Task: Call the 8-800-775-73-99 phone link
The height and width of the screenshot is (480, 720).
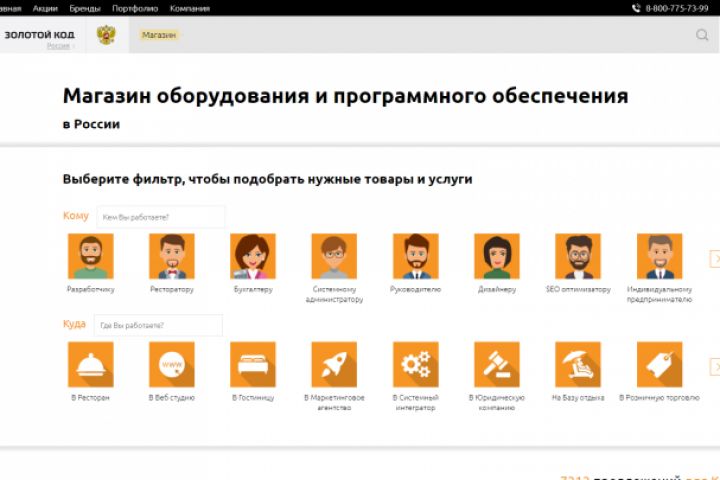Action: [x=677, y=8]
